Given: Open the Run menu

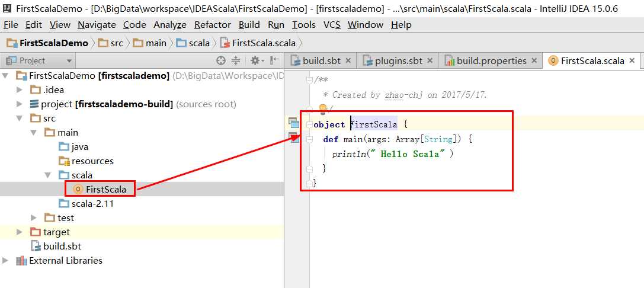Looking at the screenshot, I should 276,25.
